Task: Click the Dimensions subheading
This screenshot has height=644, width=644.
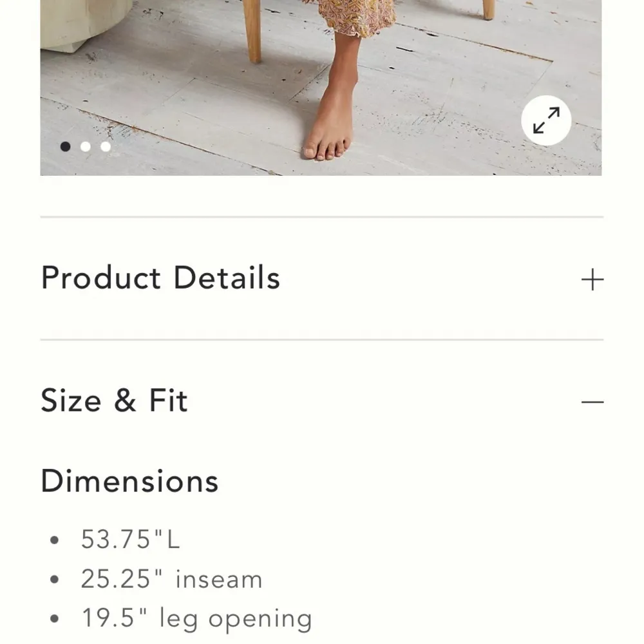Action: (x=129, y=481)
